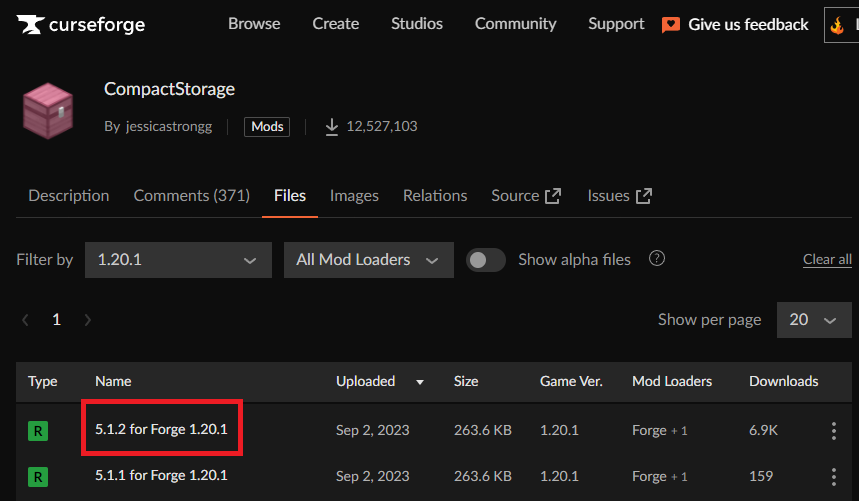Image resolution: width=859 pixels, height=501 pixels.
Task: Click the help question mark icon
Action: tap(657, 259)
